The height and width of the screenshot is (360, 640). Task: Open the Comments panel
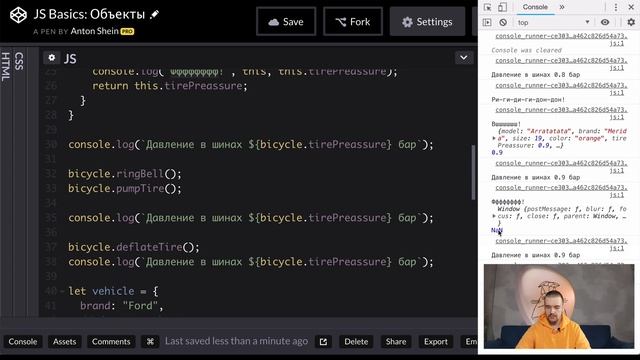(111, 342)
